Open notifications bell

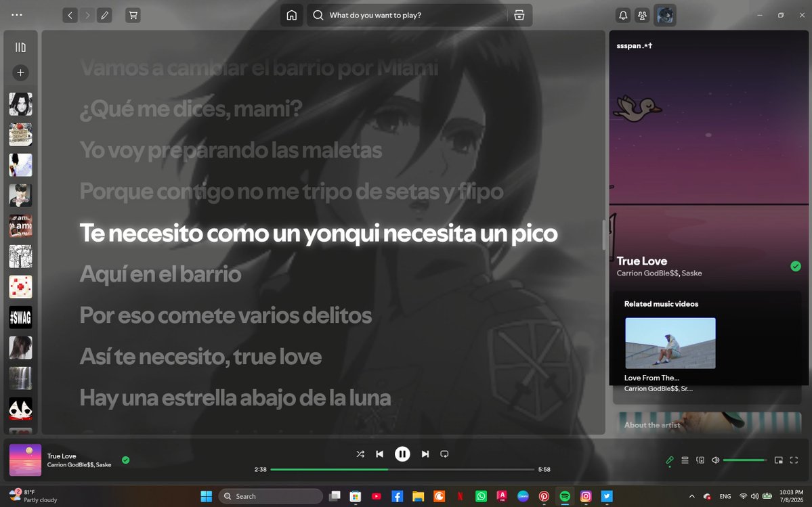tap(623, 16)
